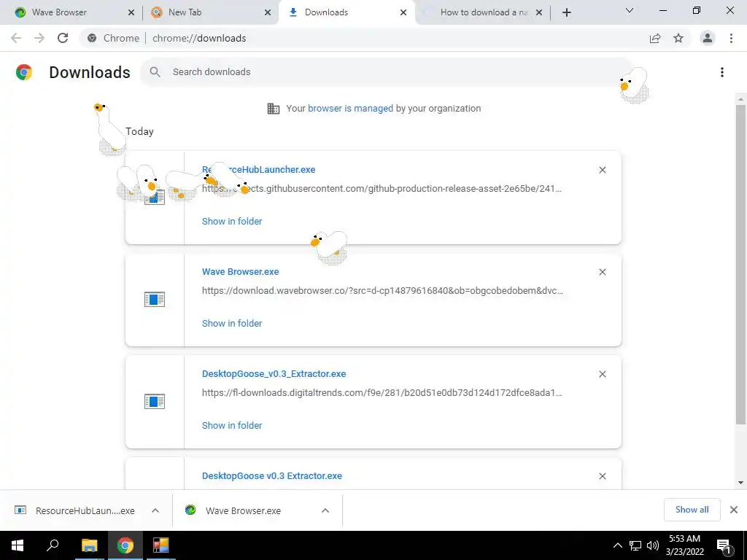Show DesktopGoose_v0.3_Extractor.exe in folder

232,425
